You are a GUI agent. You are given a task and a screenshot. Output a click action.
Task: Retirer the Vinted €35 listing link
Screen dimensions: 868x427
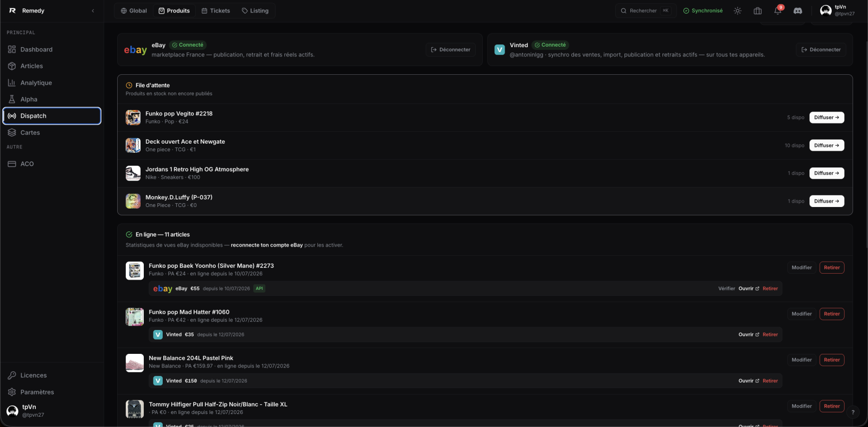coord(770,335)
